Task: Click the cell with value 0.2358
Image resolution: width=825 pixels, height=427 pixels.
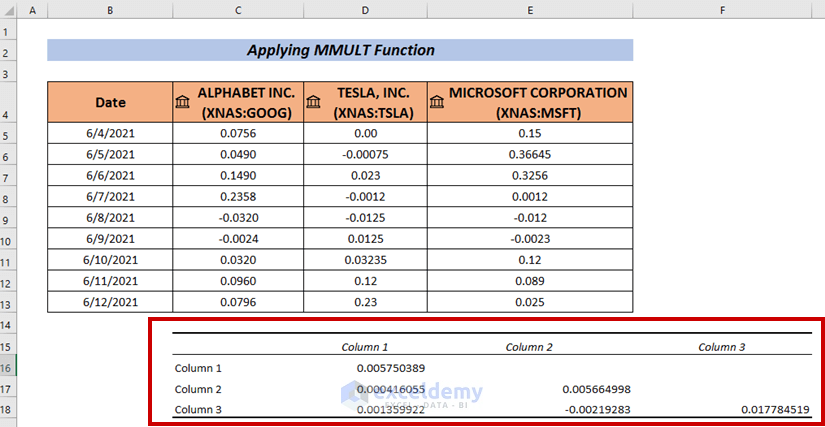Action: 238,197
